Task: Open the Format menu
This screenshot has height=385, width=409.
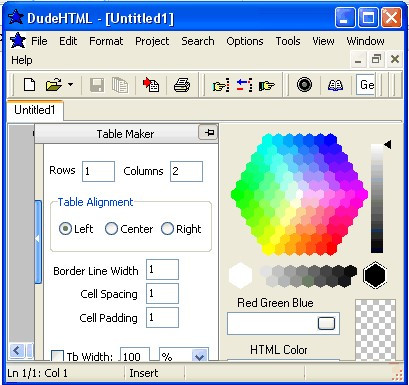Action: [x=106, y=41]
